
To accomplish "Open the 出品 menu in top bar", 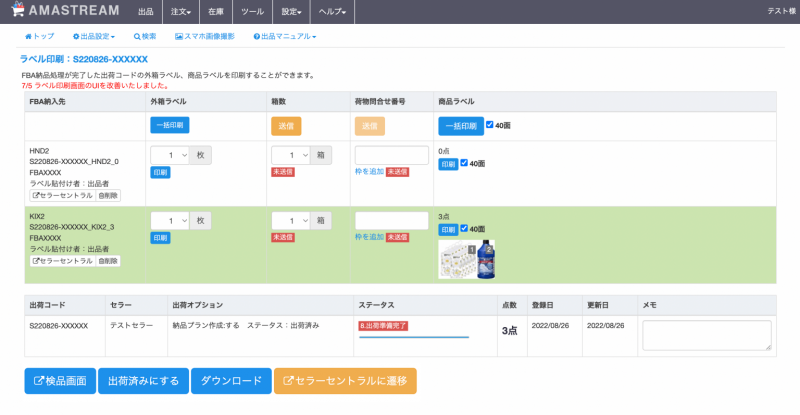I will point(145,11).
